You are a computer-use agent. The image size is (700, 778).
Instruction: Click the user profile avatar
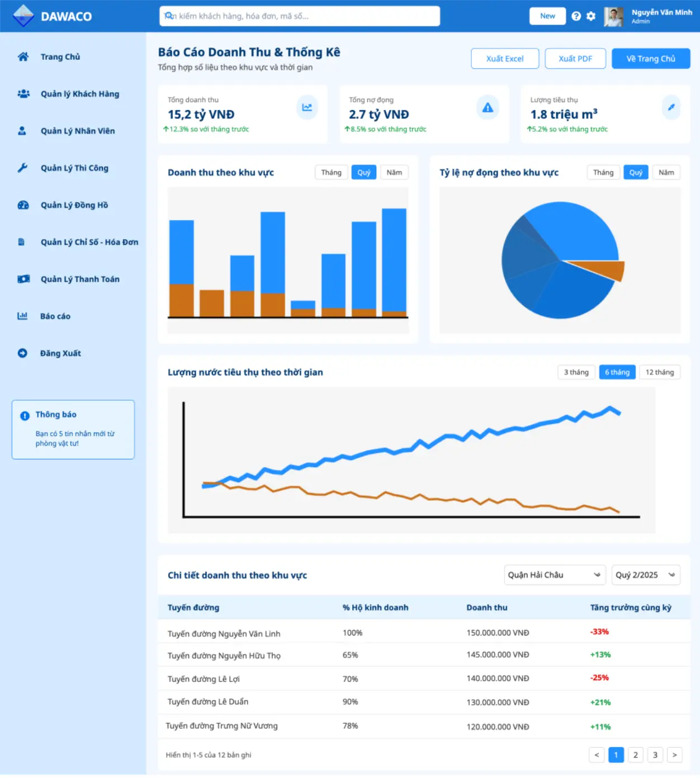[x=613, y=17]
